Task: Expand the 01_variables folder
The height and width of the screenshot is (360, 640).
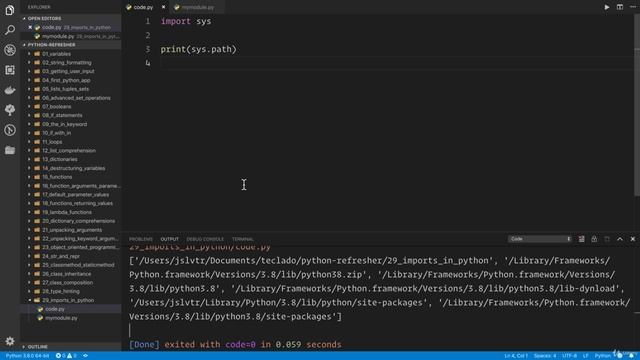Action: pyautogui.click(x=56, y=54)
